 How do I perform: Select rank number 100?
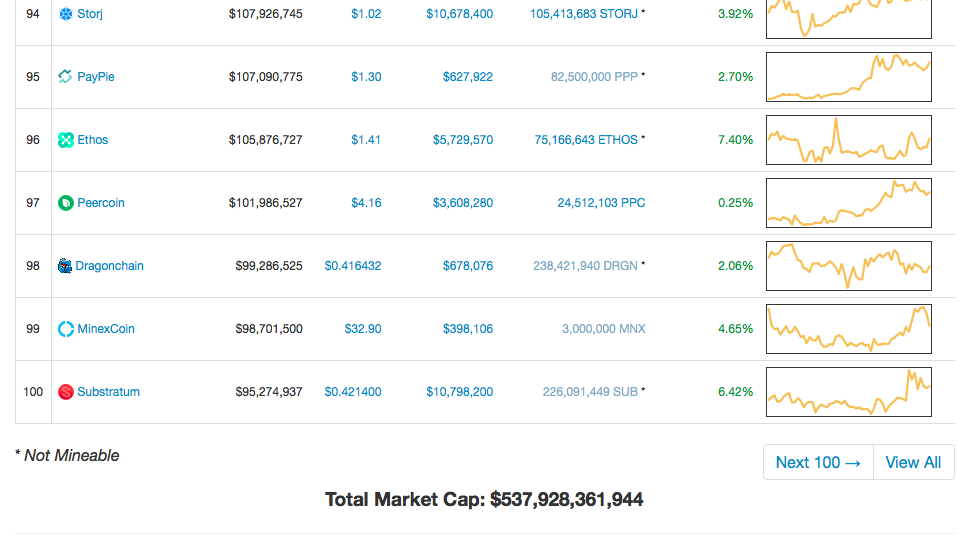click(x=33, y=391)
